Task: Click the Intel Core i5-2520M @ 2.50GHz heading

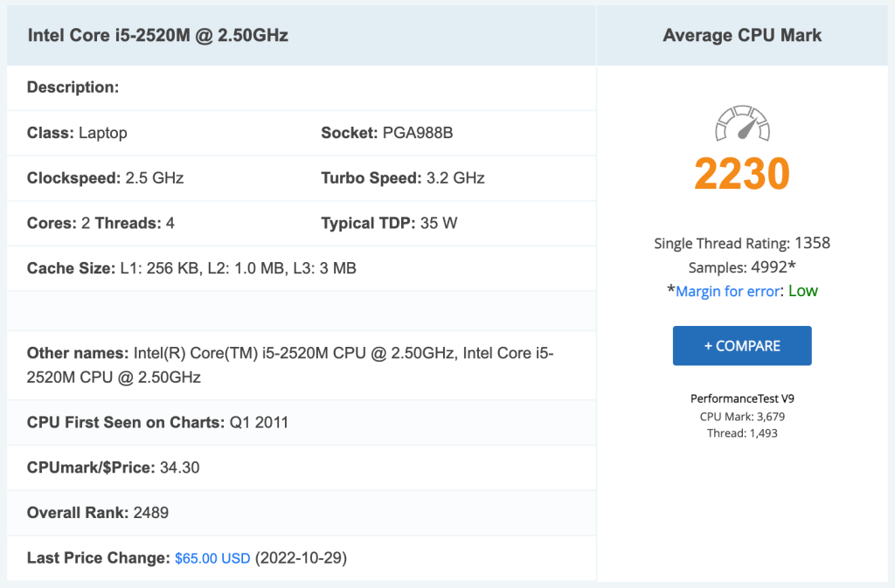Action: pos(158,35)
